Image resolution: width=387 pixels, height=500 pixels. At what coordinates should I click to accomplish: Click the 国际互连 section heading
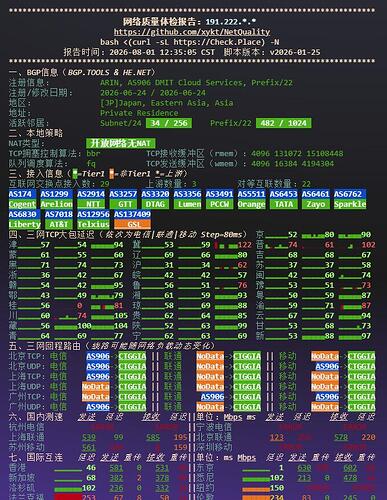(36, 457)
